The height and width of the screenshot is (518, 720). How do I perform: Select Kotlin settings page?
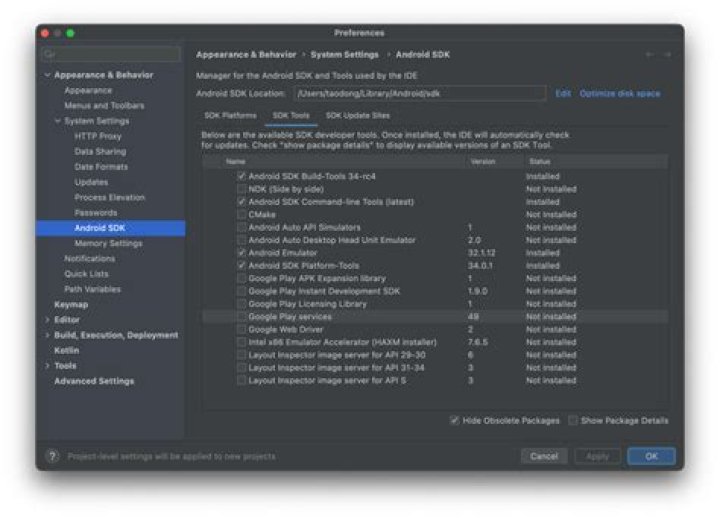tap(67, 350)
